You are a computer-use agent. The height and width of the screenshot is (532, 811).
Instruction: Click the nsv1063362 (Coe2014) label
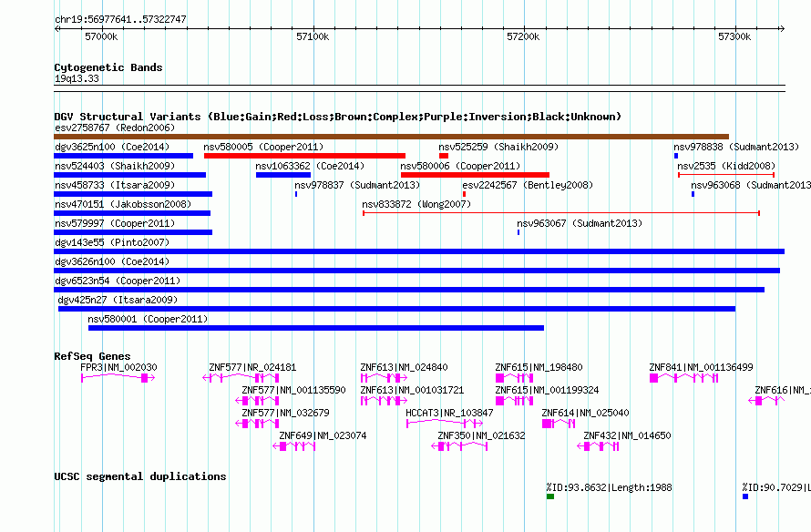(x=310, y=166)
